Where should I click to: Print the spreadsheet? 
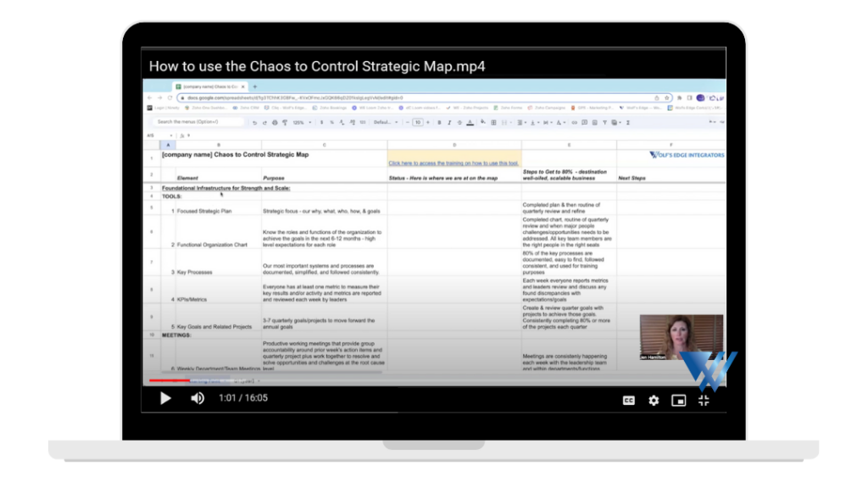coord(275,122)
